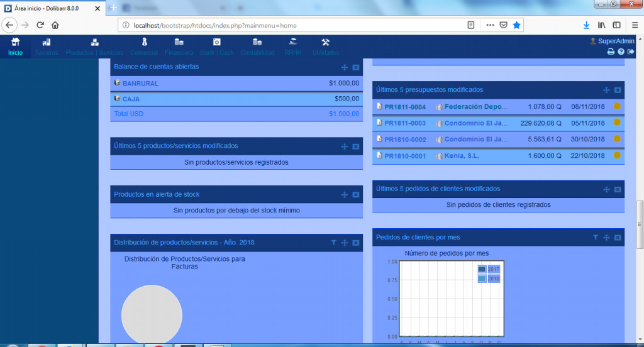Open the BANRURAL bank account
644x347 pixels.
tap(140, 84)
